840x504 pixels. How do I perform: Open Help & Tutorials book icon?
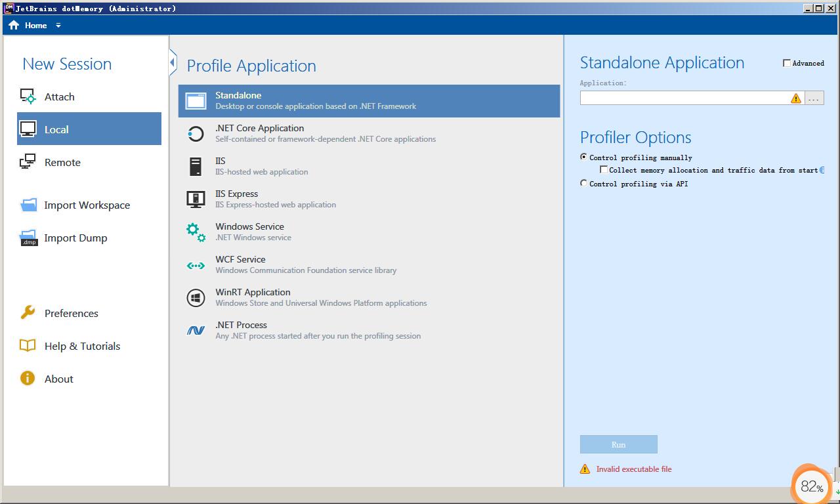28,345
